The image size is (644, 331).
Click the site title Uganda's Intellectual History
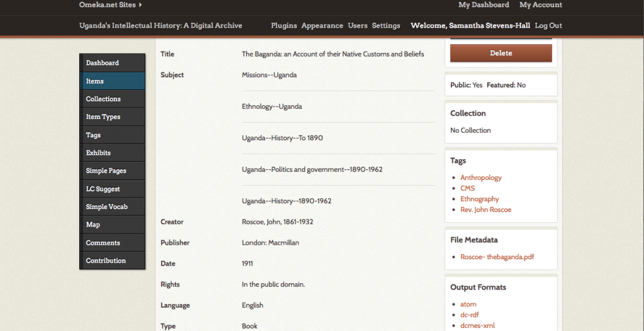click(x=160, y=26)
